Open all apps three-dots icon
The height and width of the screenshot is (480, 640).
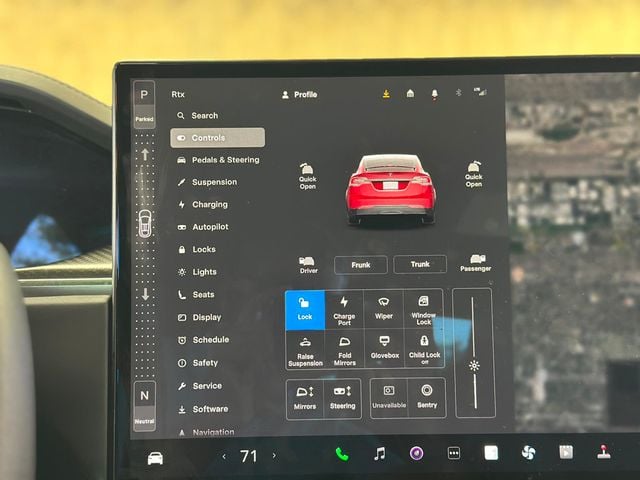coord(454,453)
